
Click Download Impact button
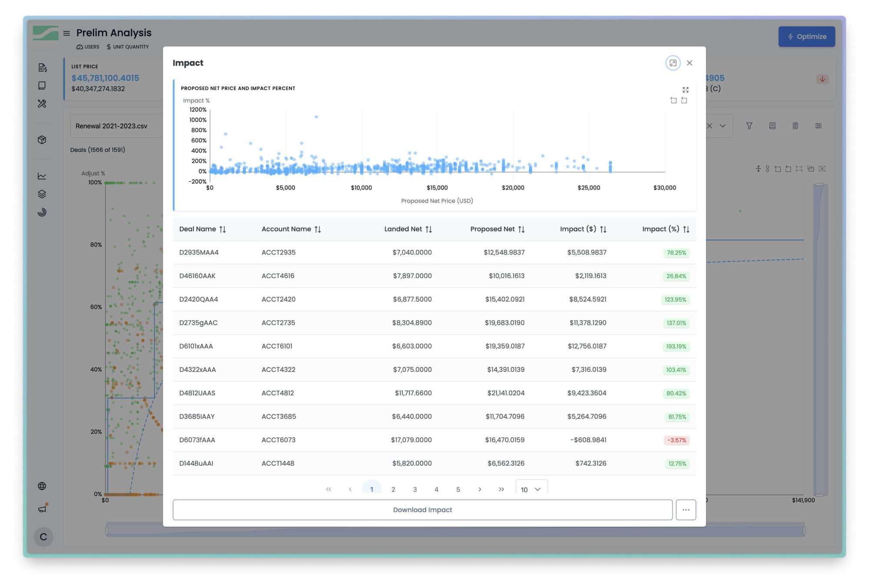coord(422,510)
